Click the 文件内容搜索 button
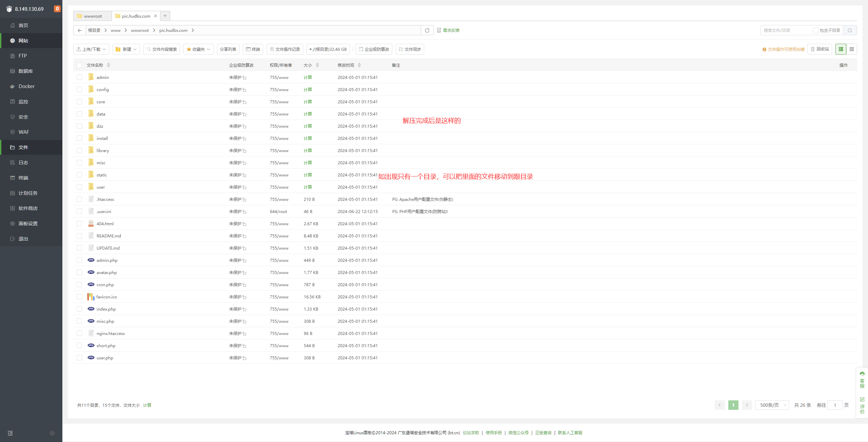The width and height of the screenshot is (868, 442). (x=161, y=49)
